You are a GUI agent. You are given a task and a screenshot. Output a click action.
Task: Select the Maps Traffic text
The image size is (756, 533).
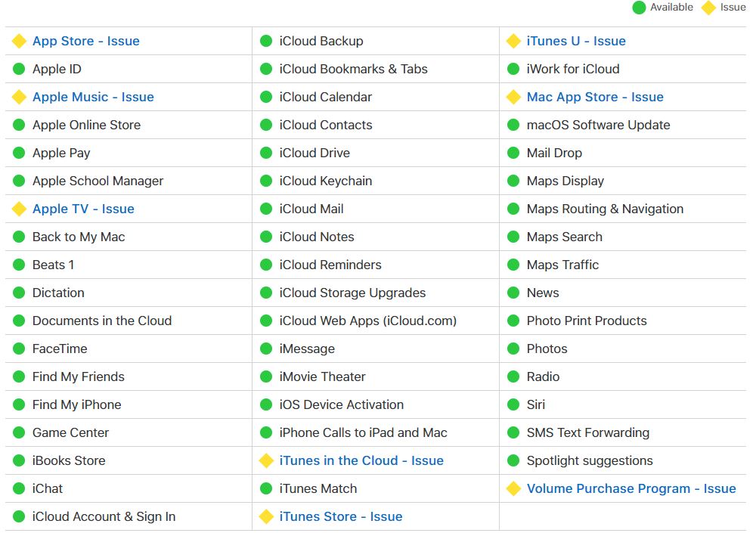pyautogui.click(x=562, y=265)
